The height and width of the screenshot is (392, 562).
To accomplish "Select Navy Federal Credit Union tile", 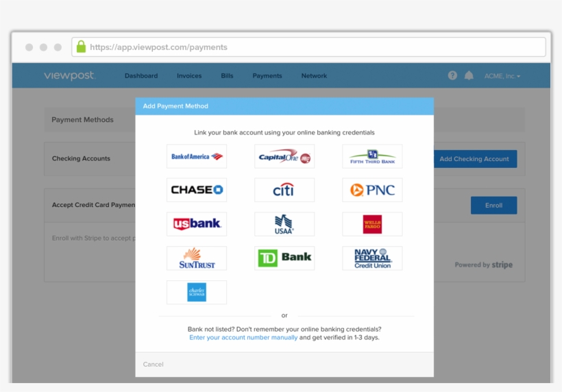I will [372, 258].
